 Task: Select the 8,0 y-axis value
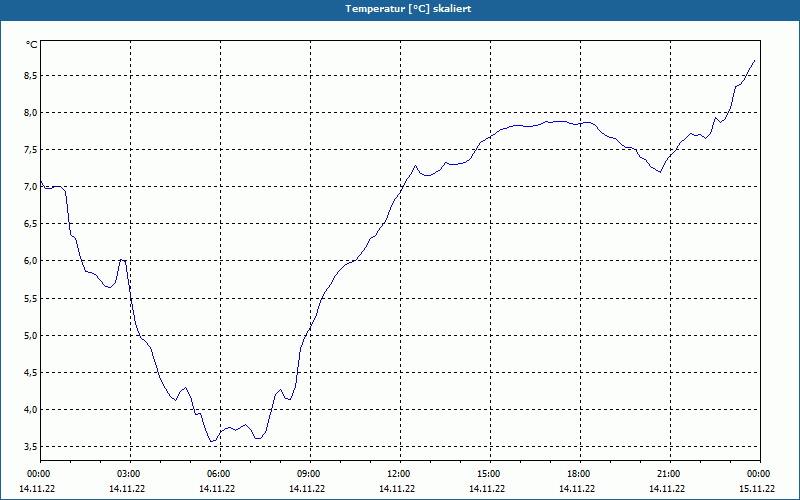pyautogui.click(x=31, y=112)
